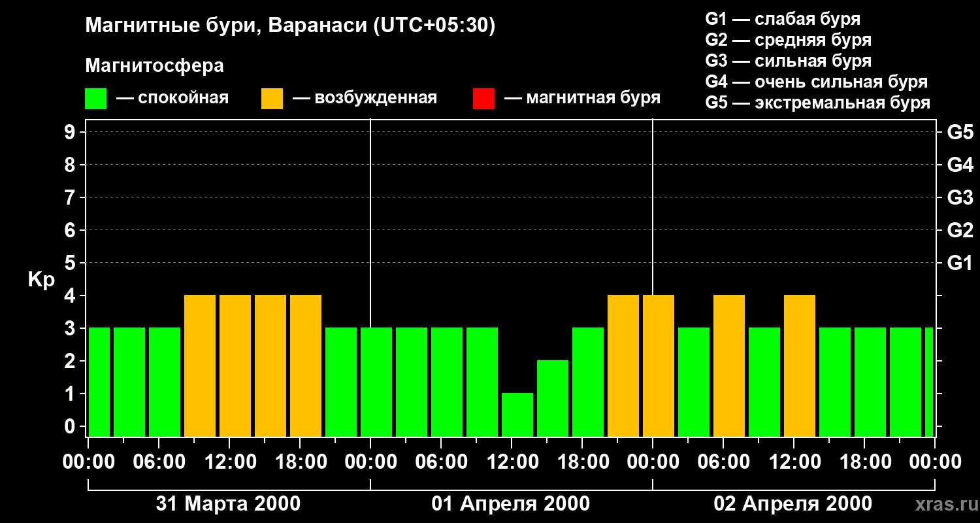Click the date label '02 Апреля 2000'

pos(792,503)
